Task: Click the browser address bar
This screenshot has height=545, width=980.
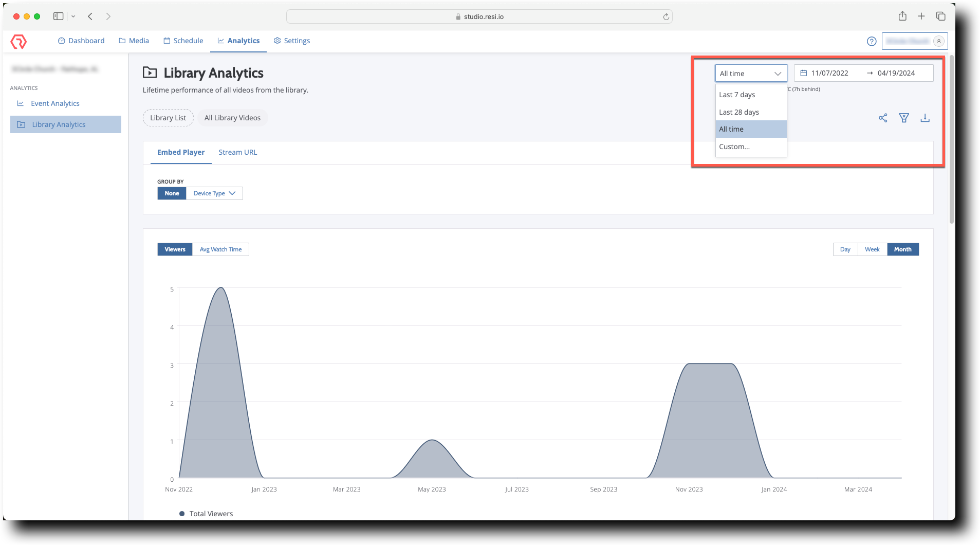Action: pos(478,16)
